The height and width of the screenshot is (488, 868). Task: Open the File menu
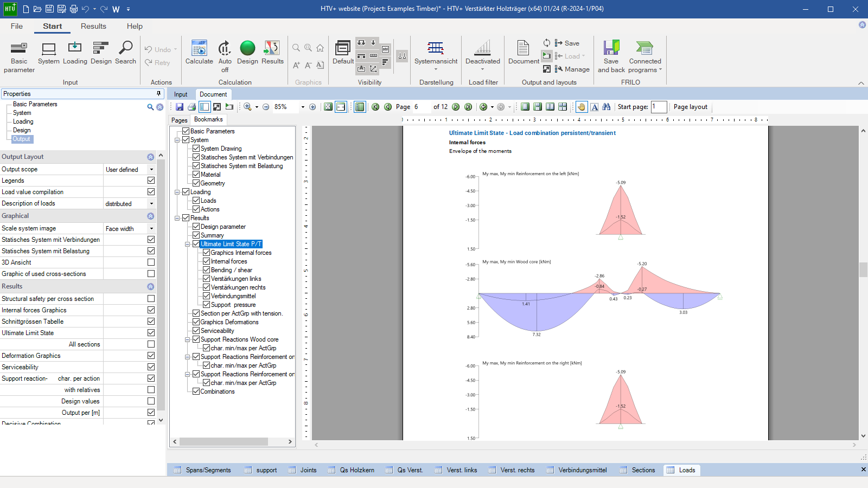[17, 26]
